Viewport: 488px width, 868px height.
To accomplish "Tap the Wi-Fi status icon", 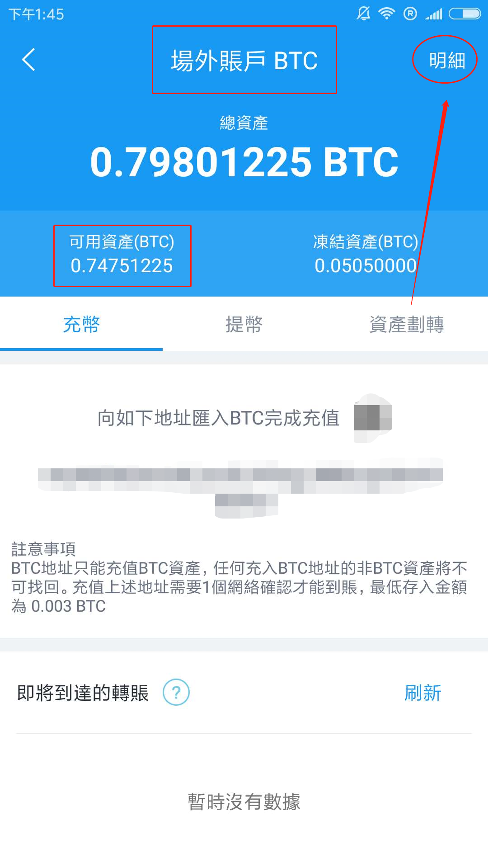I will (x=386, y=14).
